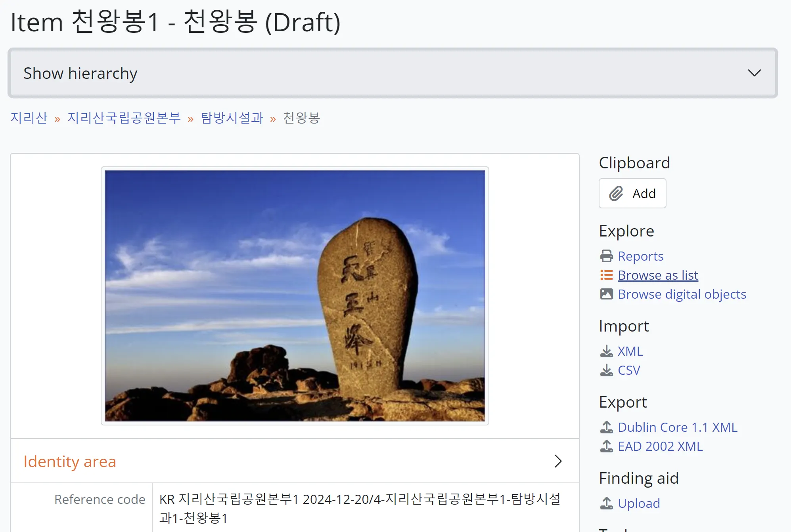Open the 천왕봉 stone monument image

[295, 296]
